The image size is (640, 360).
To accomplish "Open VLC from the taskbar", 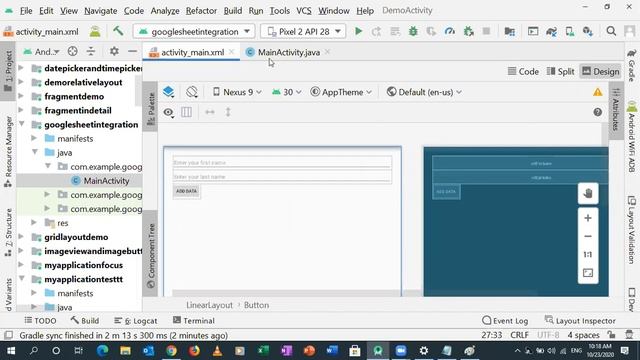I will pos(217,351).
